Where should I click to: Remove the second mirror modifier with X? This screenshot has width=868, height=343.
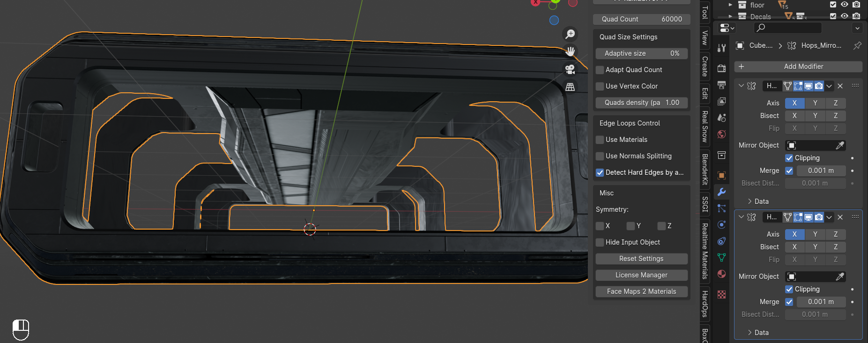click(x=840, y=217)
